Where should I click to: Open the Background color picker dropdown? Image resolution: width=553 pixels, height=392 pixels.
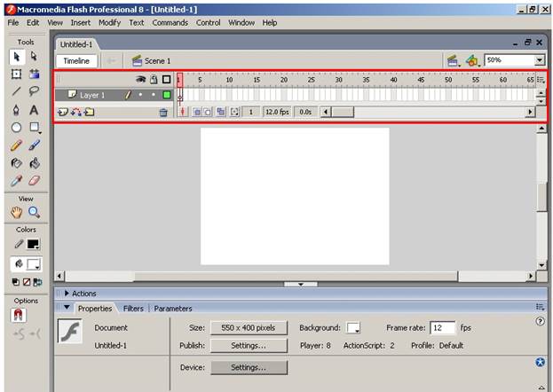[353, 328]
